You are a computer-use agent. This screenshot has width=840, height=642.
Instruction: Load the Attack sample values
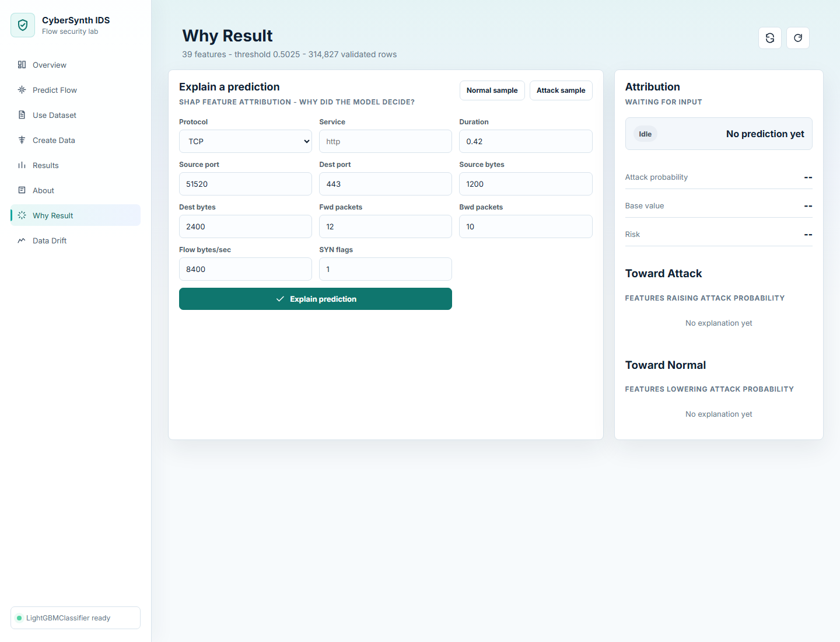tap(561, 90)
